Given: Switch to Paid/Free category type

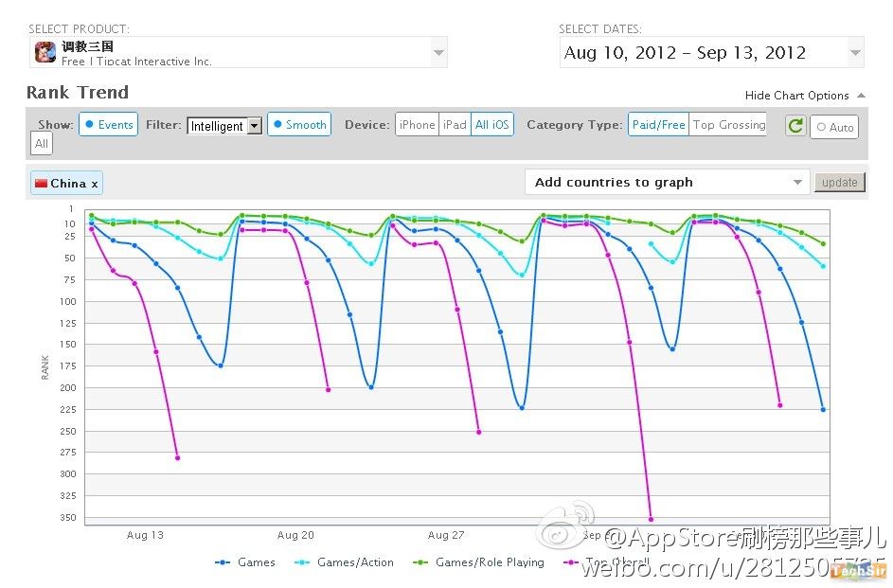Looking at the screenshot, I should 658,125.
